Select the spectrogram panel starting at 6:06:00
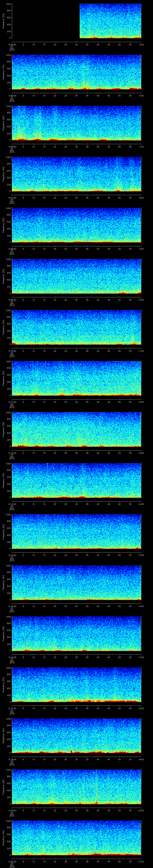Viewport: 153px width, 868px height. click(77, 123)
